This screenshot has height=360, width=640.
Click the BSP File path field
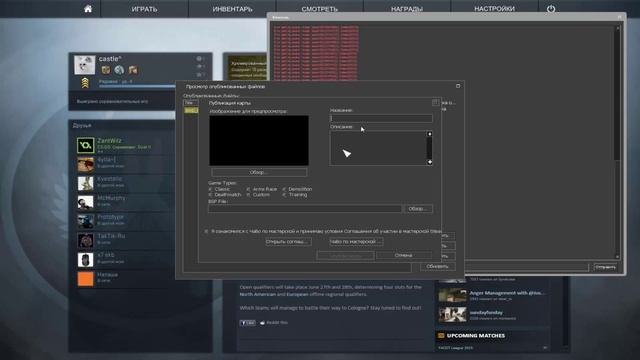tap(305, 209)
